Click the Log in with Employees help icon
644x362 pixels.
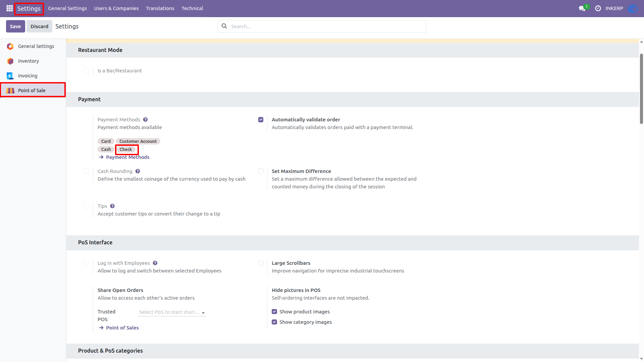tap(155, 263)
